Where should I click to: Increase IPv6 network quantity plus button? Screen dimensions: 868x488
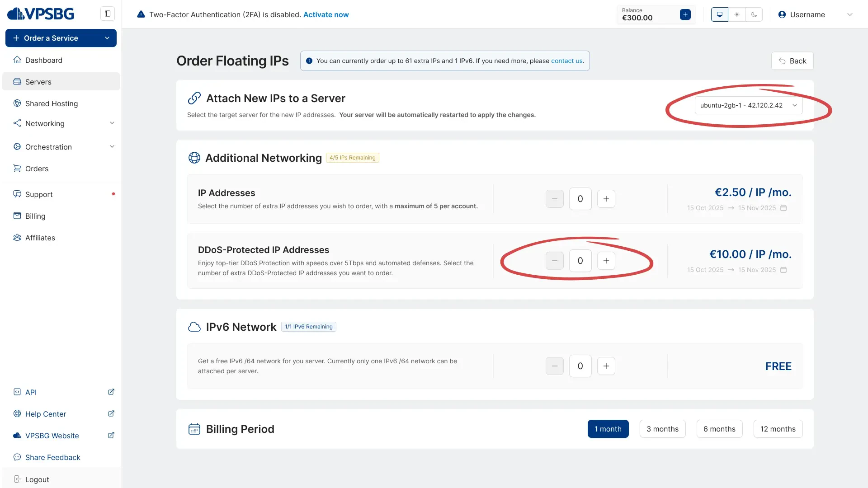click(x=606, y=366)
